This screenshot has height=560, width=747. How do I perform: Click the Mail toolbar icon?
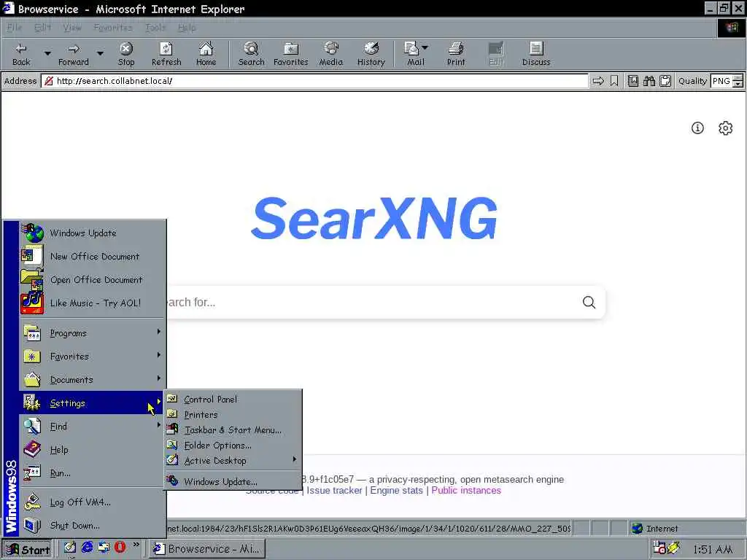[x=413, y=54]
